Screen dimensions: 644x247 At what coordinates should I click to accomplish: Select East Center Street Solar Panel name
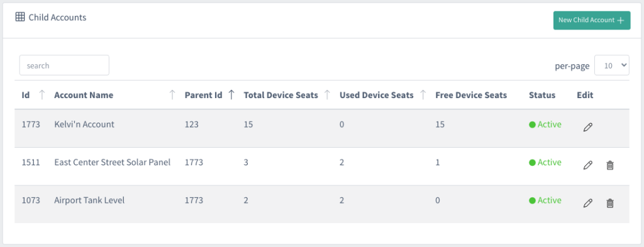(113, 162)
